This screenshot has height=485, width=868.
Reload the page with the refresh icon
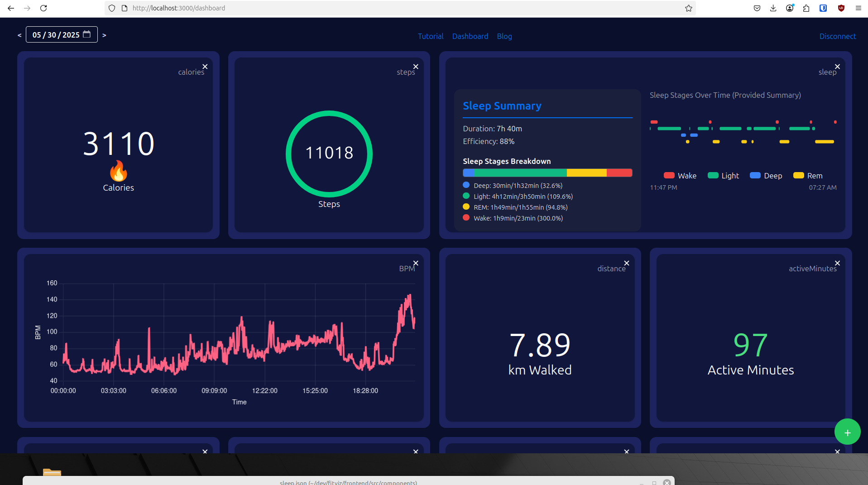tap(43, 8)
